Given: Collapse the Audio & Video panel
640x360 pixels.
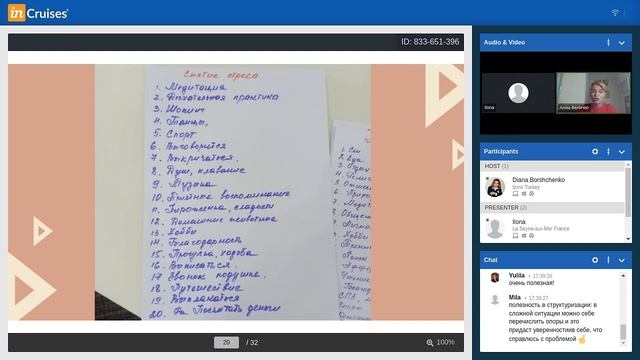Looking at the screenshot, I should click(x=622, y=42).
